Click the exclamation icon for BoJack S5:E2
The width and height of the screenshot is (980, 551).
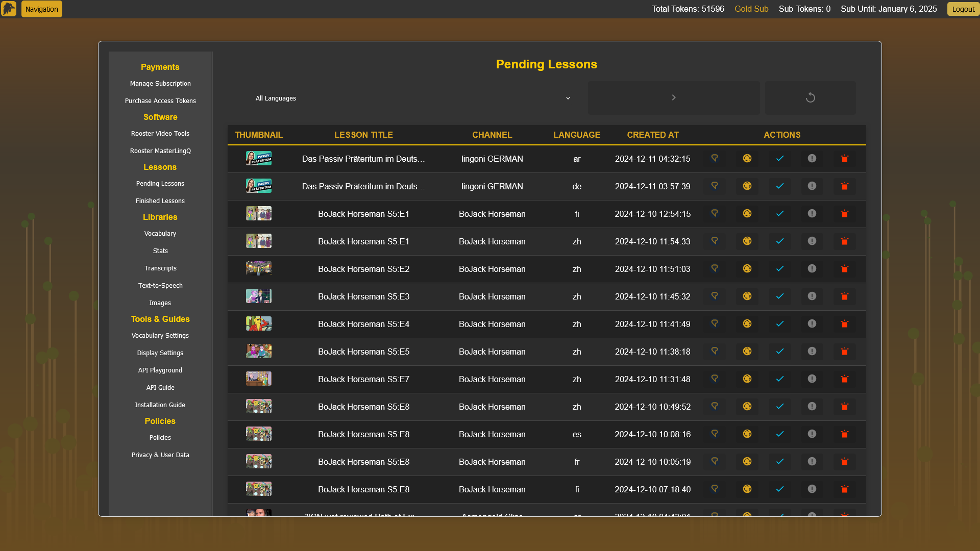tap(812, 269)
